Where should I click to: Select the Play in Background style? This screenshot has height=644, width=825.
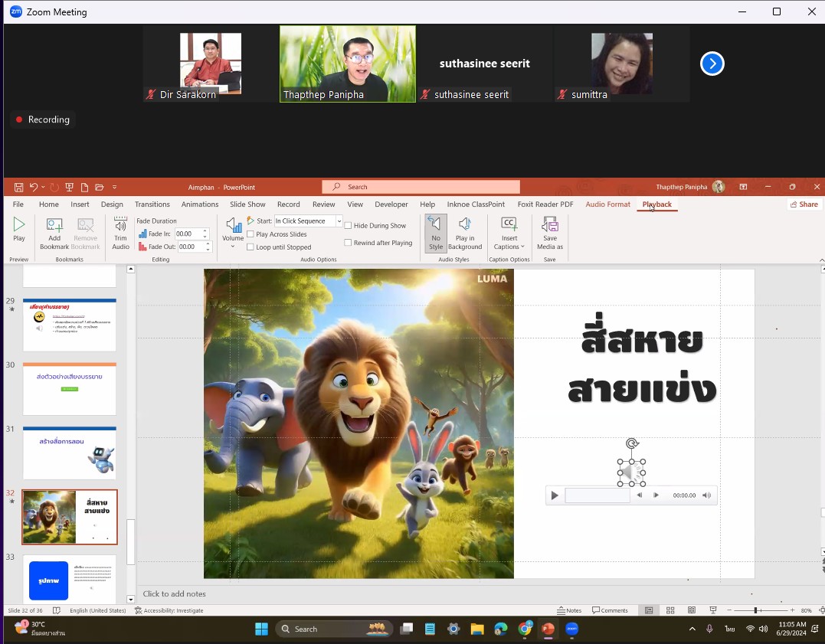(464, 233)
